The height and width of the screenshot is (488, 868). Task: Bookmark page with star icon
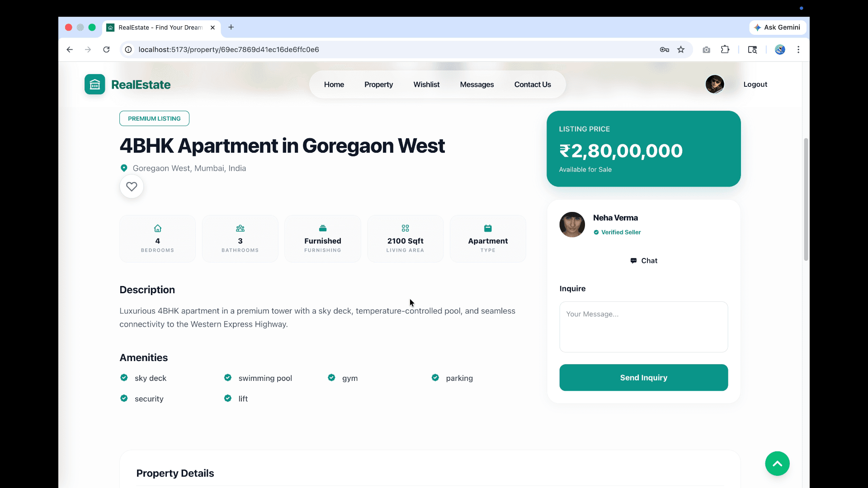pyautogui.click(x=681, y=50)
